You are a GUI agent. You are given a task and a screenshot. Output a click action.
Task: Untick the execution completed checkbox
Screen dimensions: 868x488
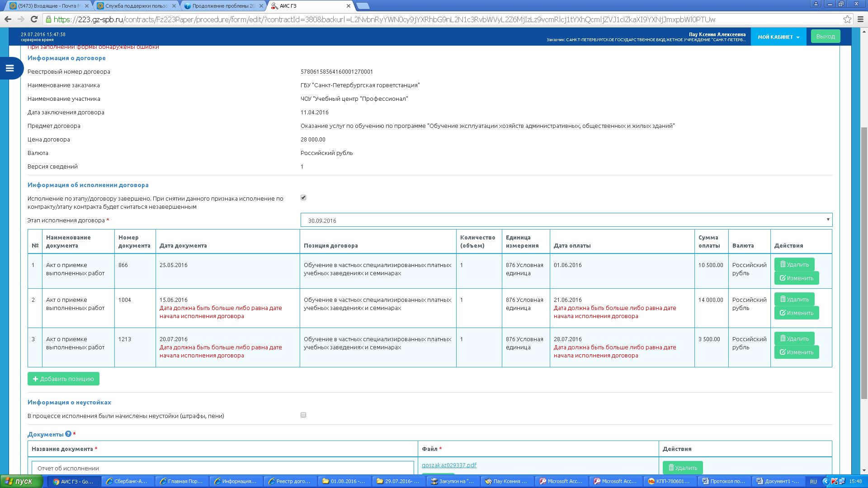pos(303,197)
